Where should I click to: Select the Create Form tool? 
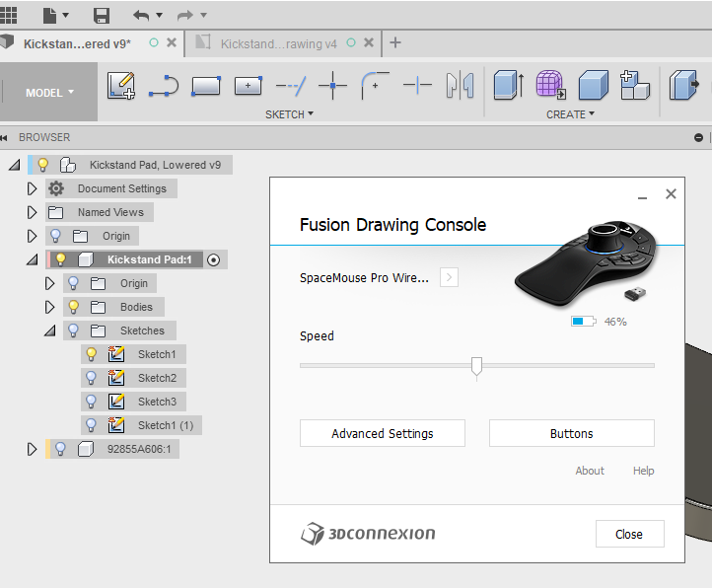pyautogui.click(x=551, y=85)
